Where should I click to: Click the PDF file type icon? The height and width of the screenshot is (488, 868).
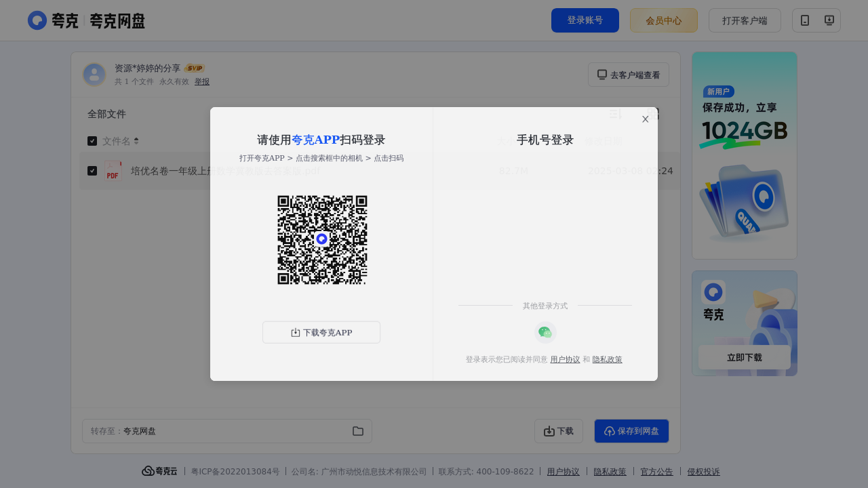pos(113,171)
